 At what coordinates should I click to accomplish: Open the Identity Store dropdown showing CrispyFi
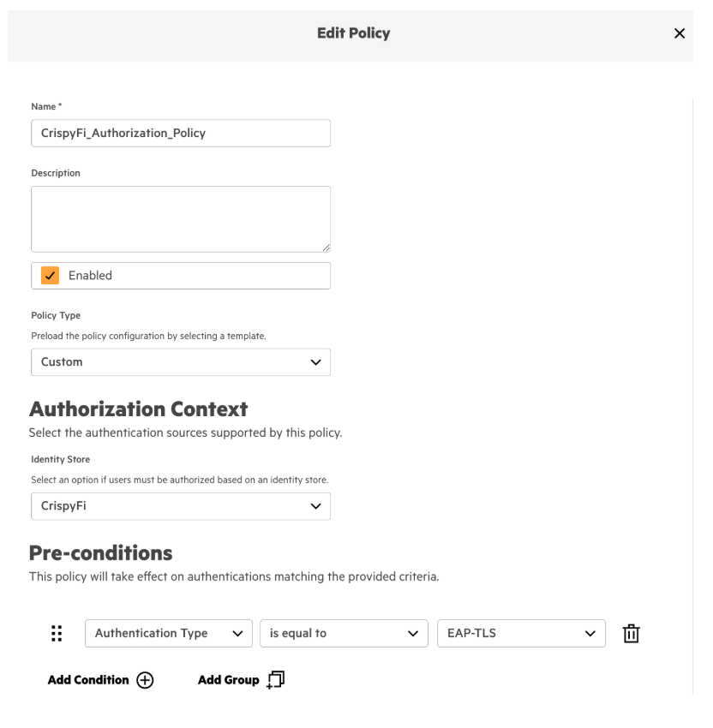click(x=180, y=506)
